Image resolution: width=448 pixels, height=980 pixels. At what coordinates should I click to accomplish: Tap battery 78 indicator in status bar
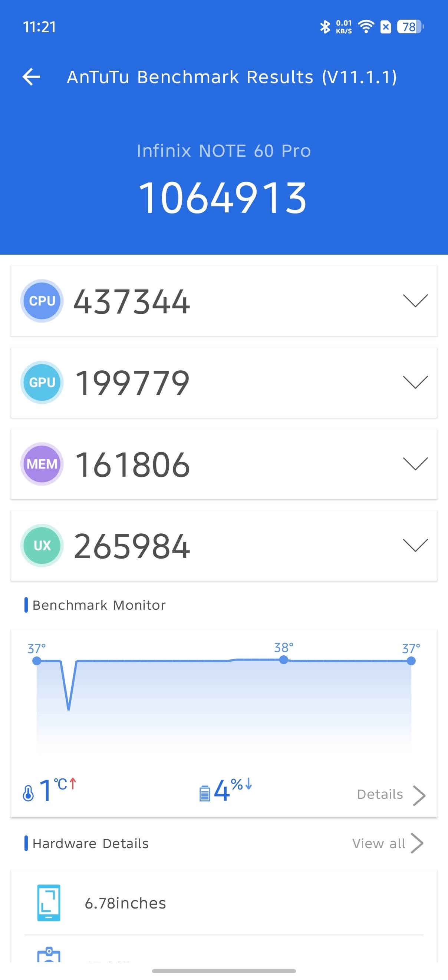[410, 27]
